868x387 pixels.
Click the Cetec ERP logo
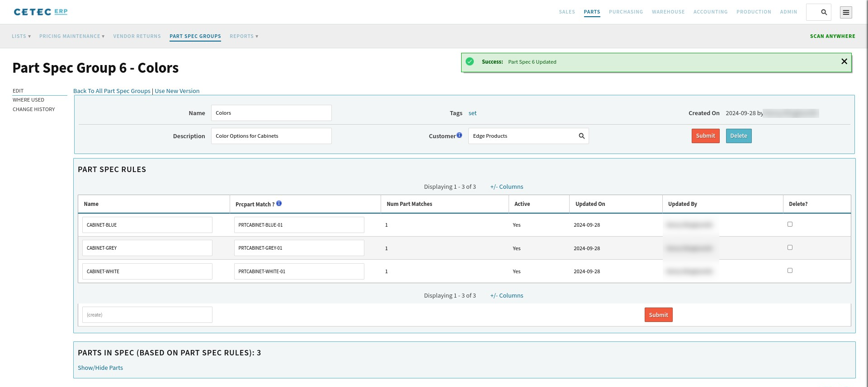[x=41, y=12]
